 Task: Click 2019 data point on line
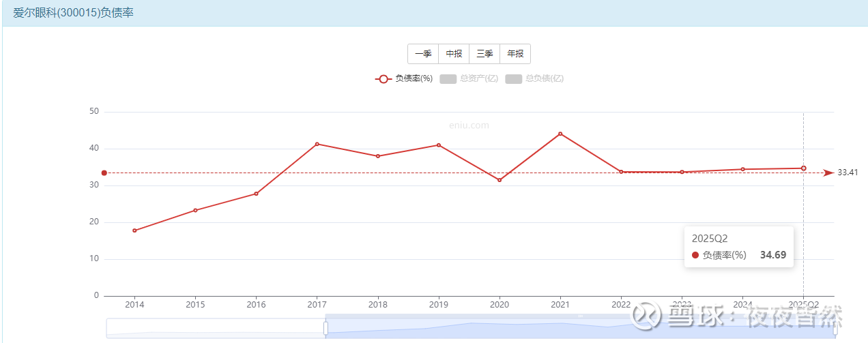point(439,145)
